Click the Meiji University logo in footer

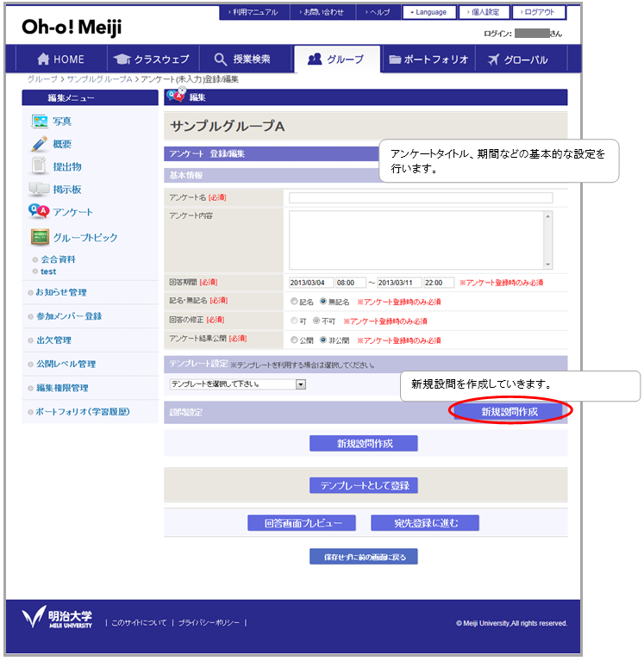[57, 617]
